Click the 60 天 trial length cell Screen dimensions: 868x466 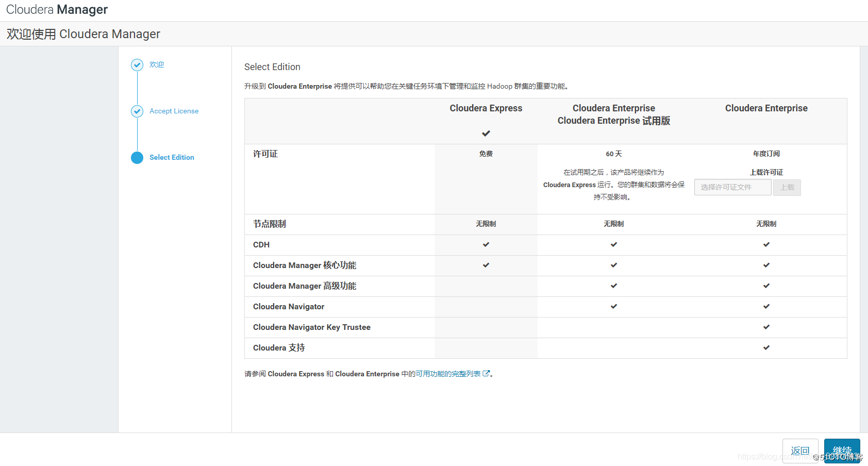(x=614, y=154)
